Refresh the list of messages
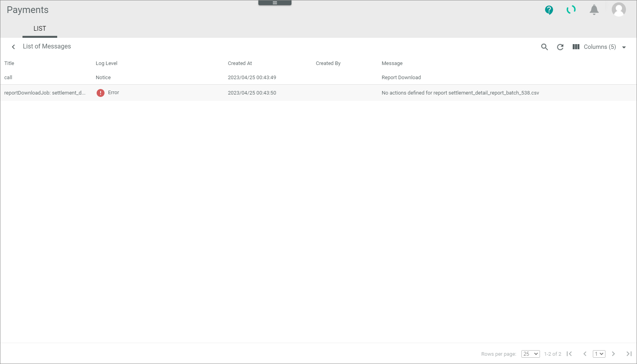Viewport: 637px width, 364px height. coord(560,47)
